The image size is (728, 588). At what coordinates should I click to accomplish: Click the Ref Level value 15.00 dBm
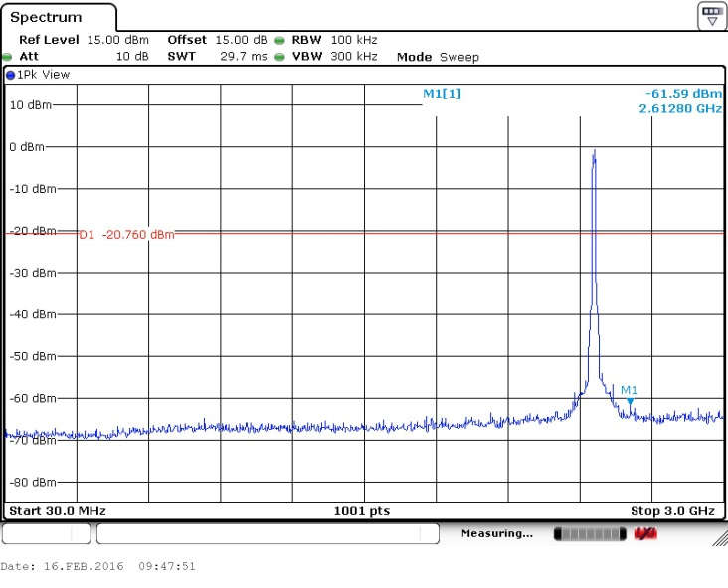point(118,40)
